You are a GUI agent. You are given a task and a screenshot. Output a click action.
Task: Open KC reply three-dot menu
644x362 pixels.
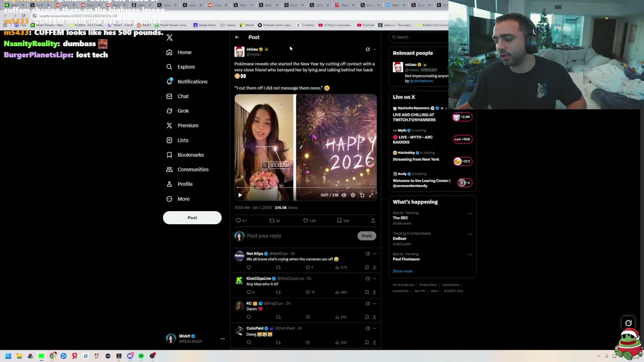coord(374,304)
